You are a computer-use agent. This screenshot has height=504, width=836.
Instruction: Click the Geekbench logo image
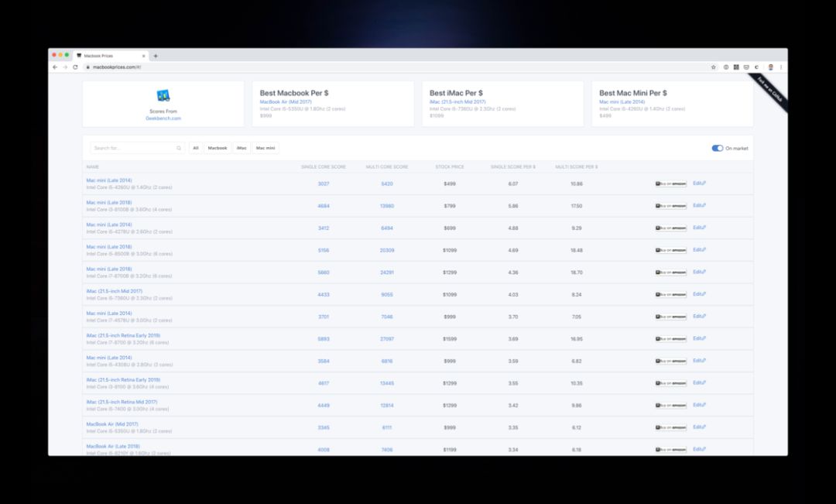[x=163, y=95]
